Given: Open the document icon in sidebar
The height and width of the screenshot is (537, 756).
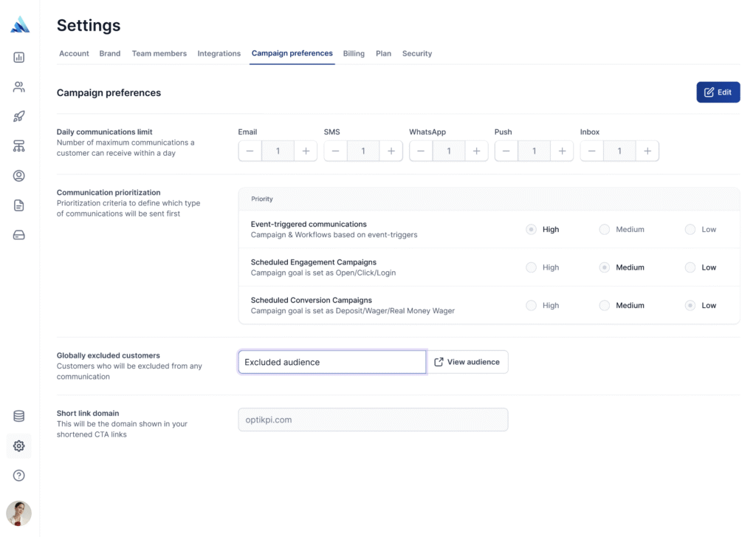Looking at the screenshot, I should coord(18,205).
